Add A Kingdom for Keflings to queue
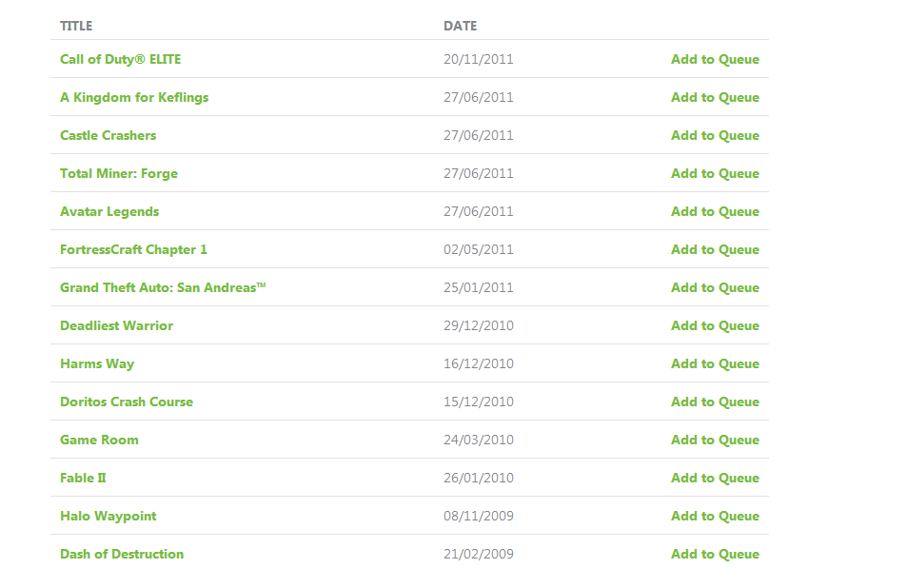907x588 pixels. tap(715, 98)
